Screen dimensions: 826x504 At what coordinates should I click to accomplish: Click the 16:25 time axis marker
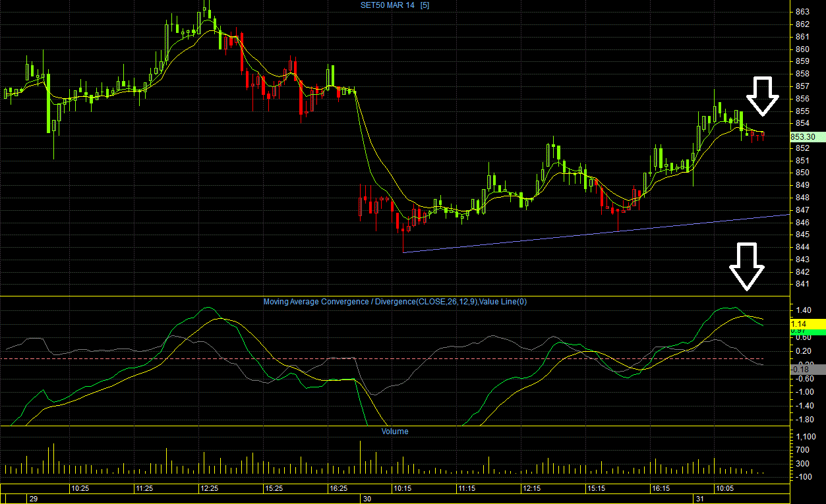tap(338, 489)
